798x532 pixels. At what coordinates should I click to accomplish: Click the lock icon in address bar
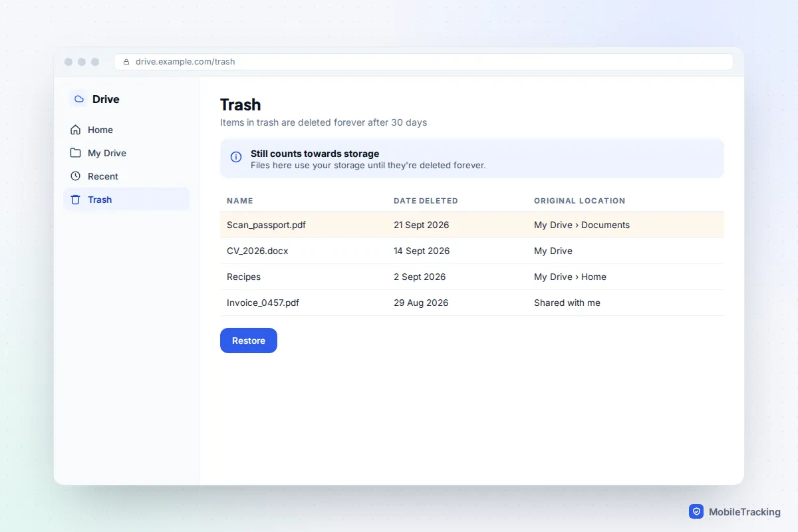(126, 62)
